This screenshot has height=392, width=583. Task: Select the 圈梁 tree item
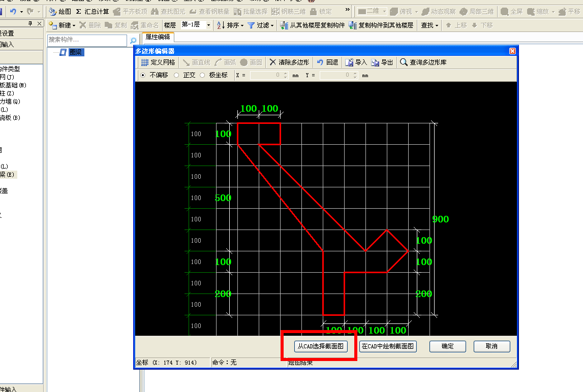tap(76, 52)
